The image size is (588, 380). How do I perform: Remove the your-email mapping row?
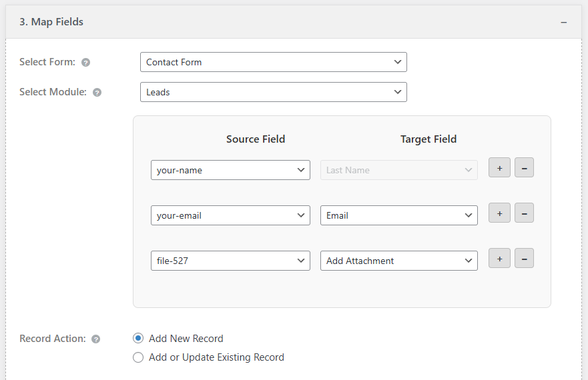pyautogui.click(x=524, y=213)
